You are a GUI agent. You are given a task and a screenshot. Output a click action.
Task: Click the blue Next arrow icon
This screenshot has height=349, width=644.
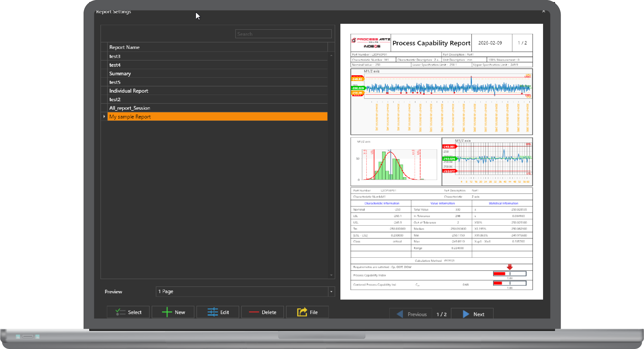pos(466,314)
